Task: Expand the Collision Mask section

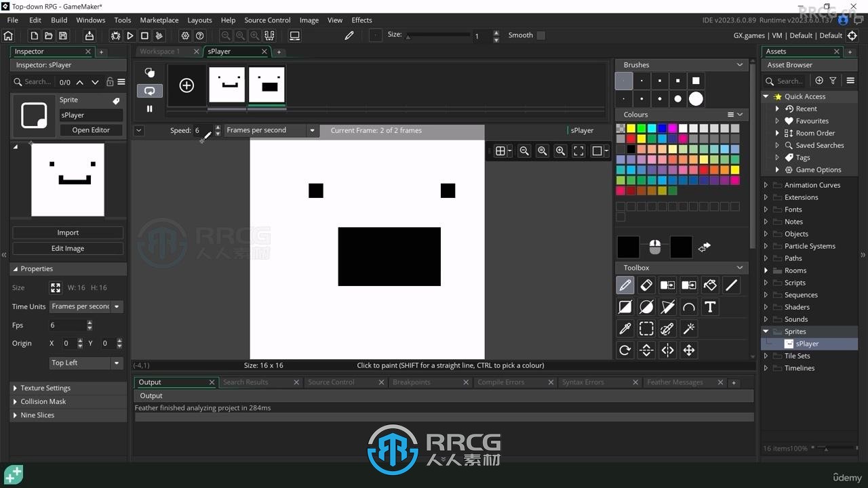Action: 68,401
